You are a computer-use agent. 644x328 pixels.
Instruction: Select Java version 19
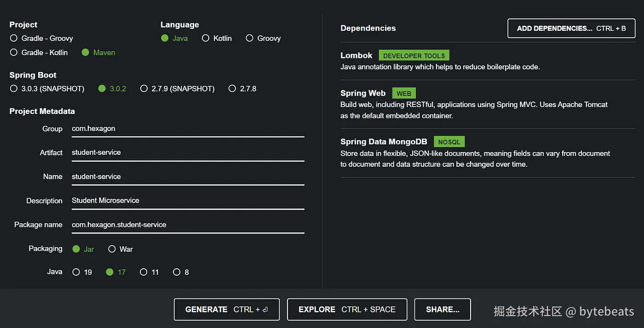(x=76, y=272)
